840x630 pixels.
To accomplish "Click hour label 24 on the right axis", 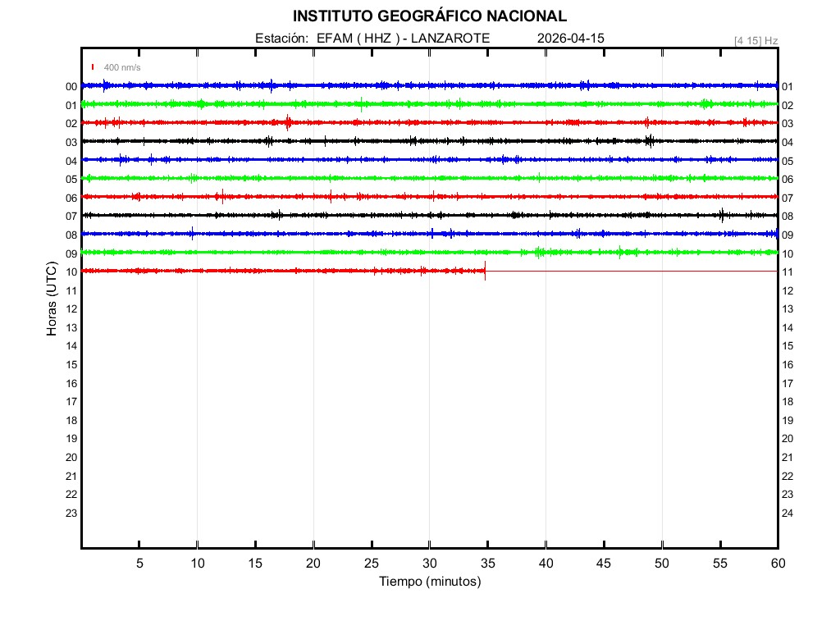I will coord(787,514).
